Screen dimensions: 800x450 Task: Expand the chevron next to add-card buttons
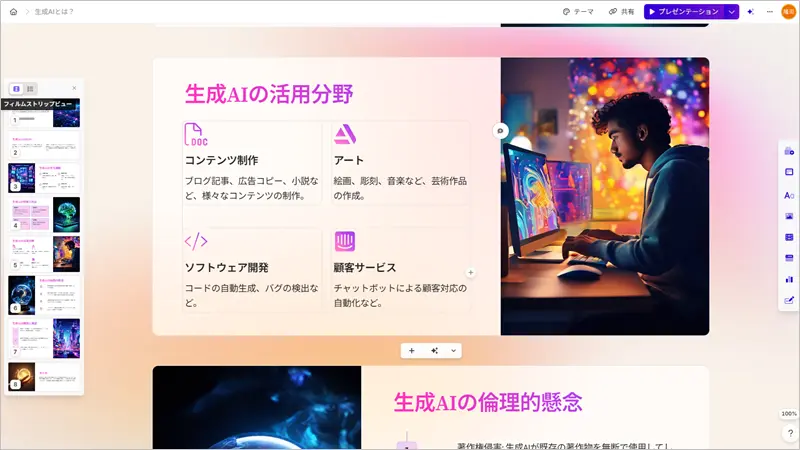click(453, 351)
